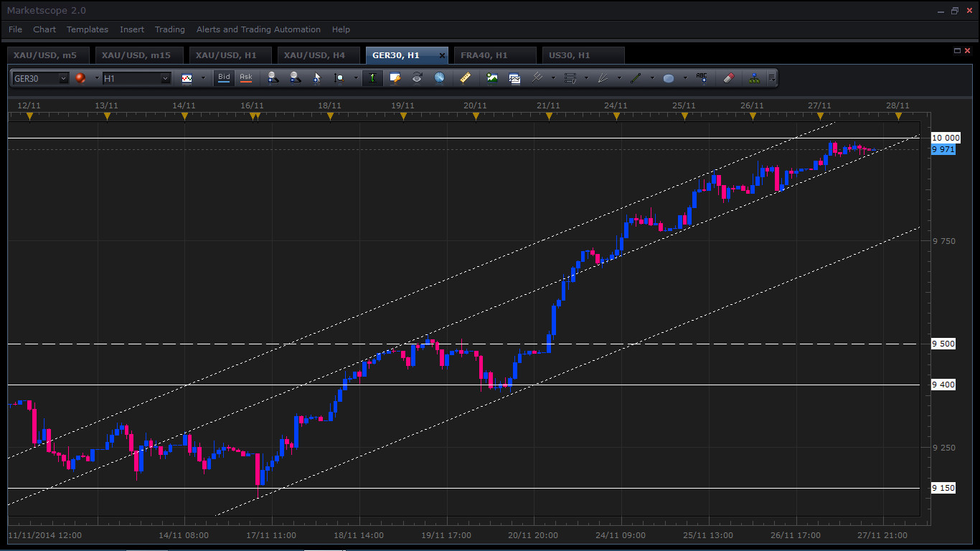Open the H1 timeframe dropdown
The image size is (980, 551).
pyautogui.click(x=136, y=78)
